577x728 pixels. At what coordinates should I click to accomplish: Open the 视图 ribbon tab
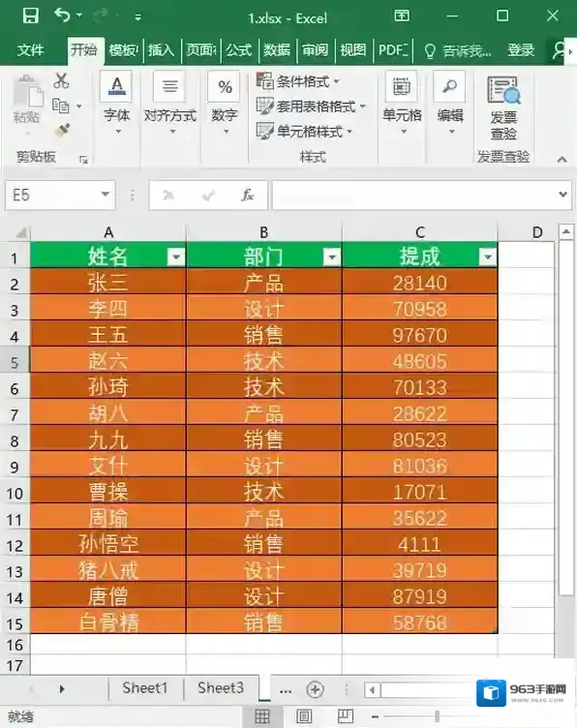click(x=352, y=49)
